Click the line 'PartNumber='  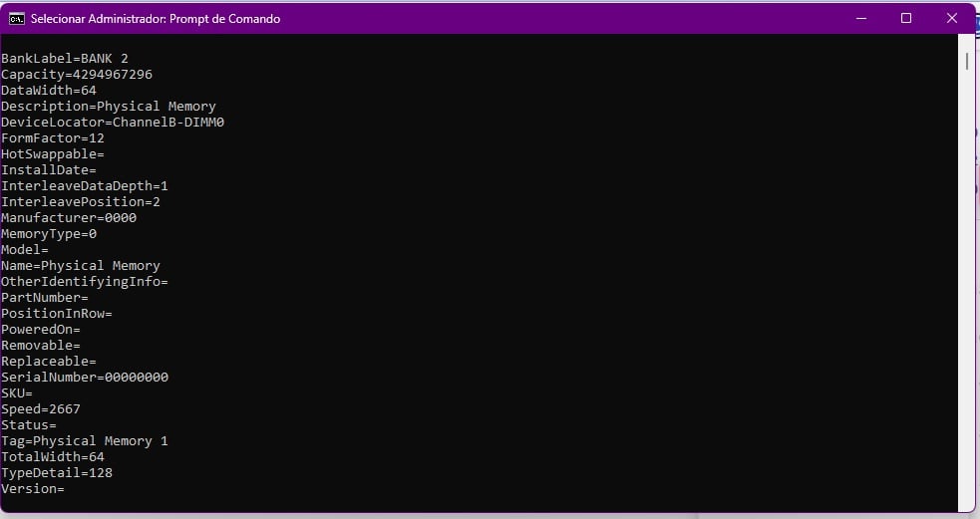pyautogui.click(x=45, y=297)
